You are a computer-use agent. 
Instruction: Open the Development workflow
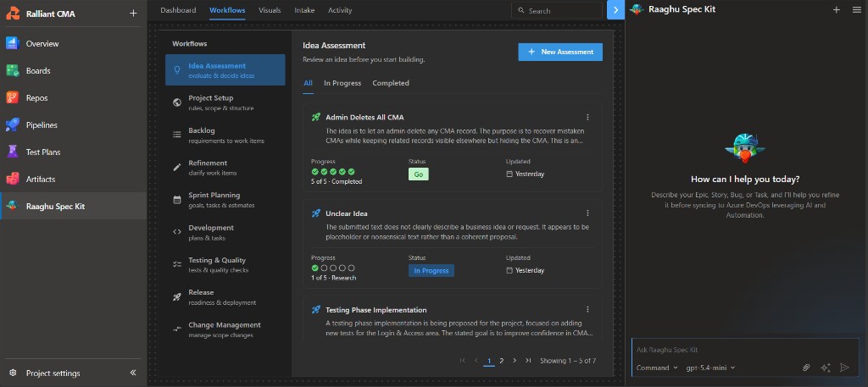pyautogui.click(x=225, y=232)
